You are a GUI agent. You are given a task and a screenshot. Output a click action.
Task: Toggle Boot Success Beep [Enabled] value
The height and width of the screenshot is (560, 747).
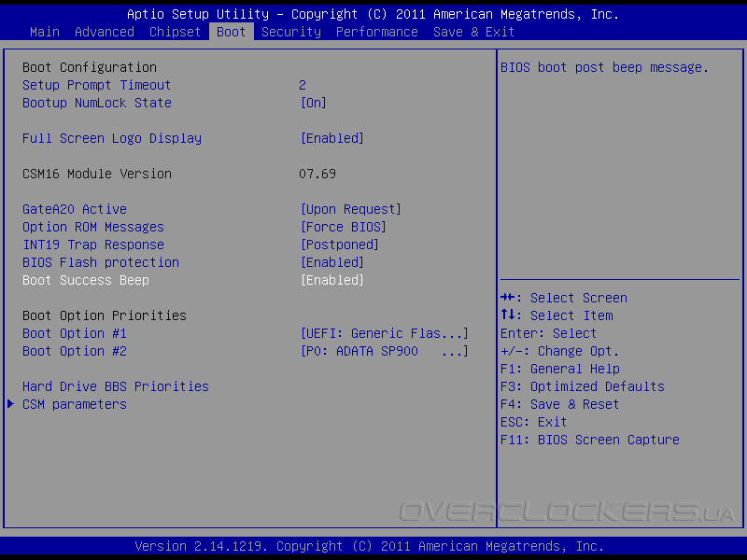pyautogui.click(x=332, y=281)
